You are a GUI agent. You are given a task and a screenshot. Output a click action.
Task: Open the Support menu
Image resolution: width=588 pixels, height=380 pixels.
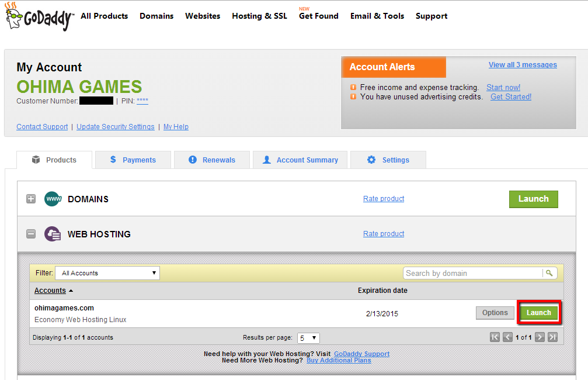click(432, 16)
